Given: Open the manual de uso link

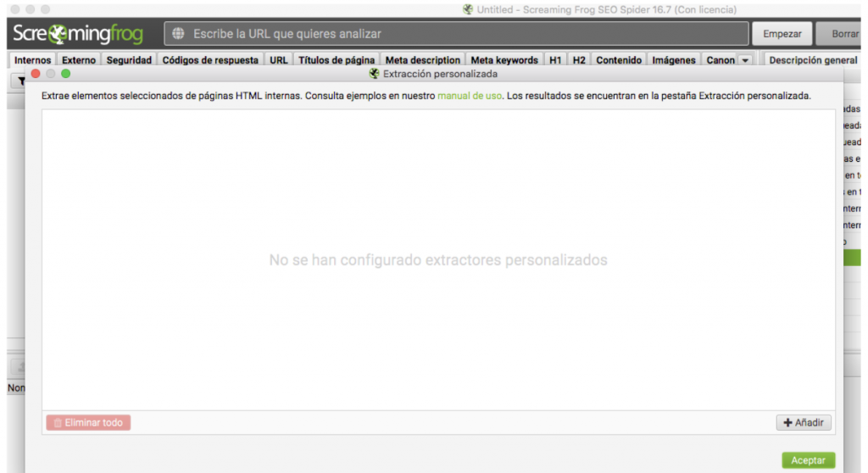Looking at the screenshot, I should (470, 96).
